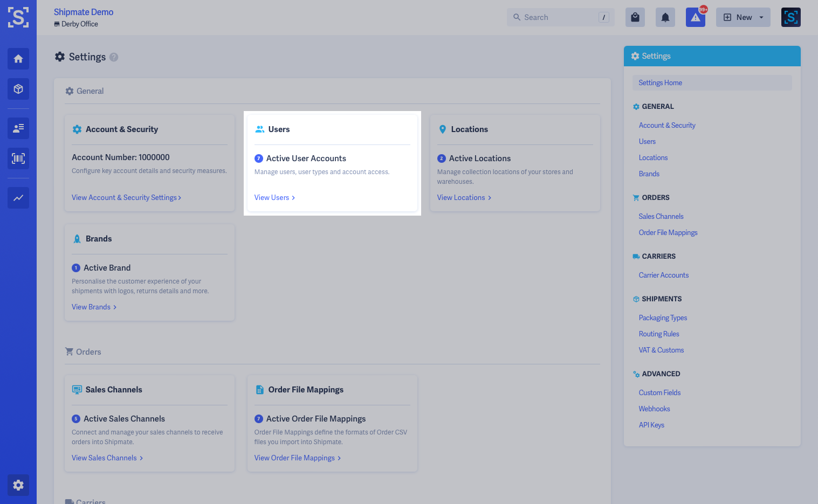This screenshot has height=504, width=818.
Task: Select Sales Channels in side panel
Action: point(661,217)
